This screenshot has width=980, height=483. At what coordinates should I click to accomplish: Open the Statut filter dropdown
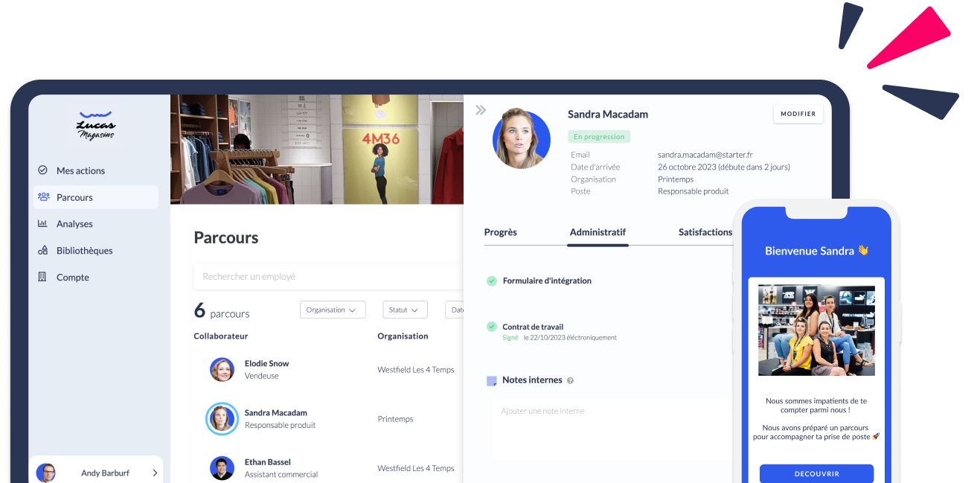405,310
